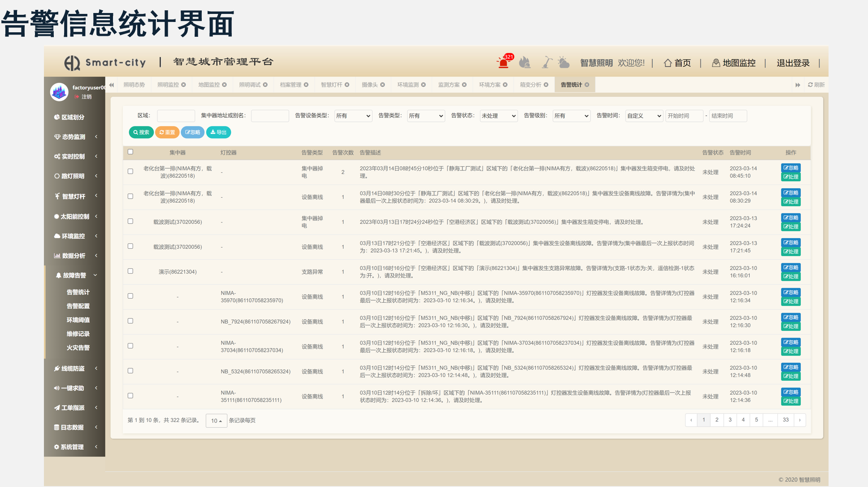Open 地图监控 in the header

point(734,63)
